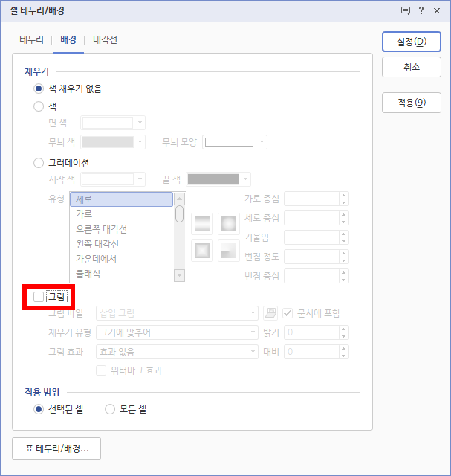Open the 면 색 color dropdown
Screen dimensions: 451x476
[x=113, y=123]
